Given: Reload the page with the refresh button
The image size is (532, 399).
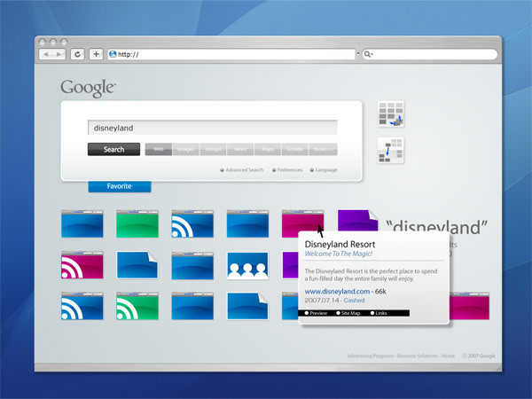Looking at the screenshot, I should pyautogui.click(x=77, y=54).
